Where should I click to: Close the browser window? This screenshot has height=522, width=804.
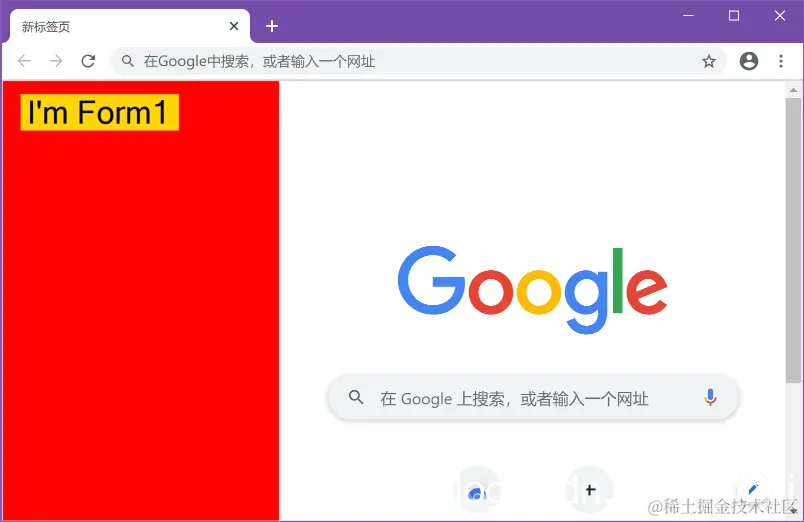pyautogui.click(x=779, y=16)
